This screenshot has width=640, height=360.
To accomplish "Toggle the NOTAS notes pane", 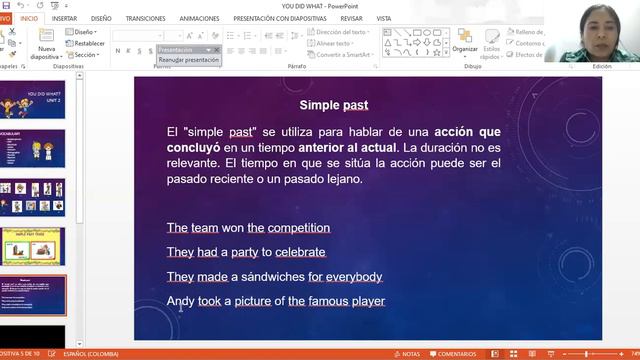I will [x=407, y=354].
